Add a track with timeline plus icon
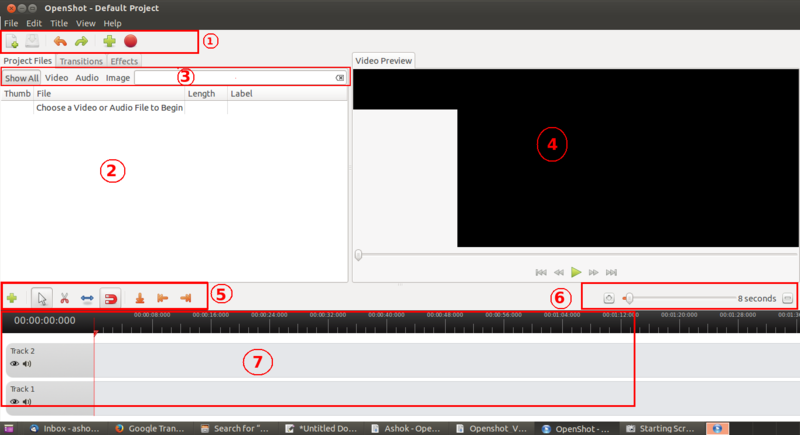Screen dimensions: 800x435 (12, 298)
